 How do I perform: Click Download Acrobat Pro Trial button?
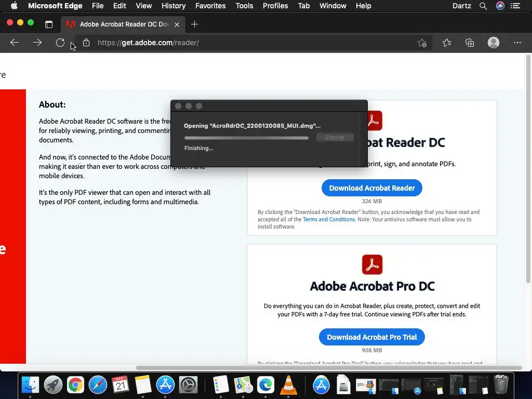372,337
